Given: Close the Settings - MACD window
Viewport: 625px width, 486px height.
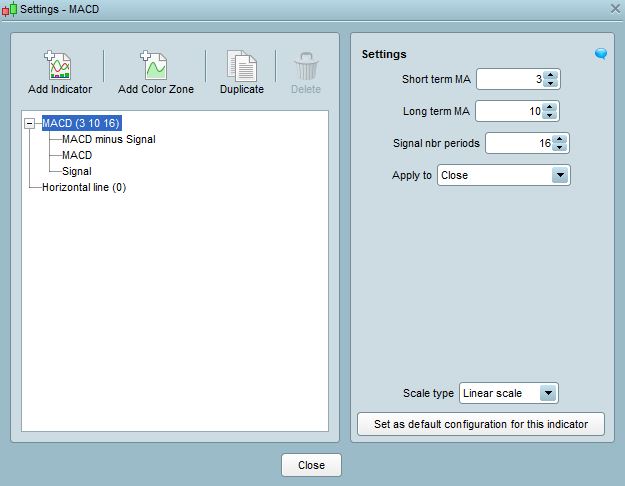Looking at the screenshot, I should click(615, 8).
